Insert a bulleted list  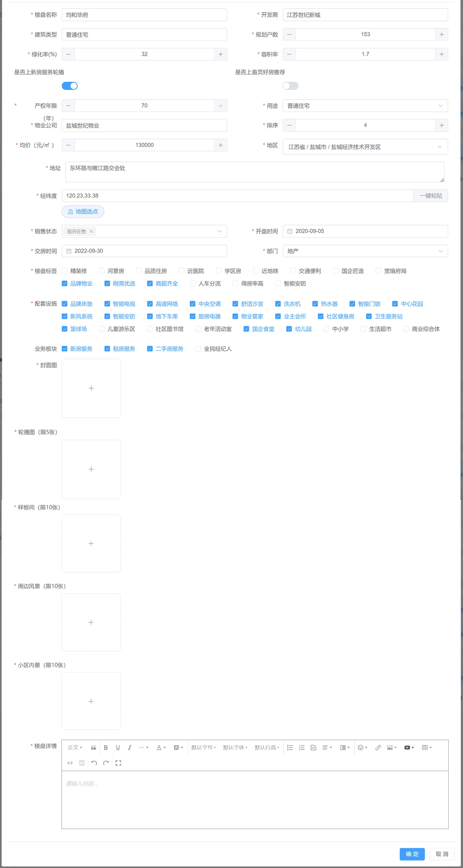(290, 747)
